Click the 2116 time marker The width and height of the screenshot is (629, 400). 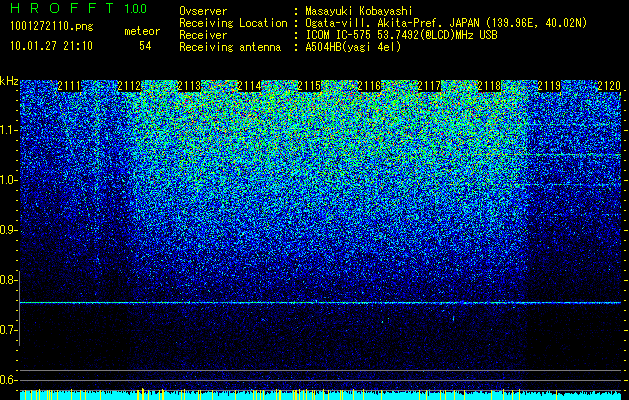369,86
